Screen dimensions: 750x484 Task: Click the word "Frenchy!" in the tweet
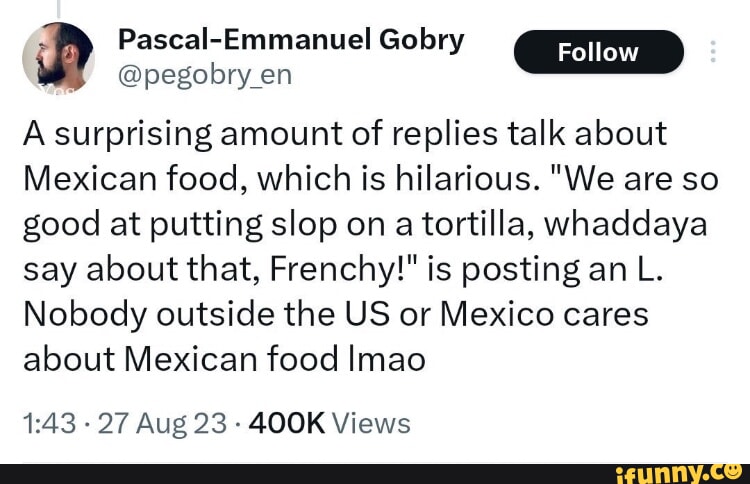pyautogui.click(x=342, y=270)
